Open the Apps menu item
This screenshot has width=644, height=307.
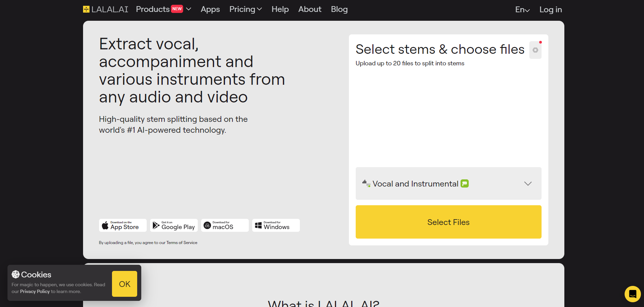[x=210, y=9]
